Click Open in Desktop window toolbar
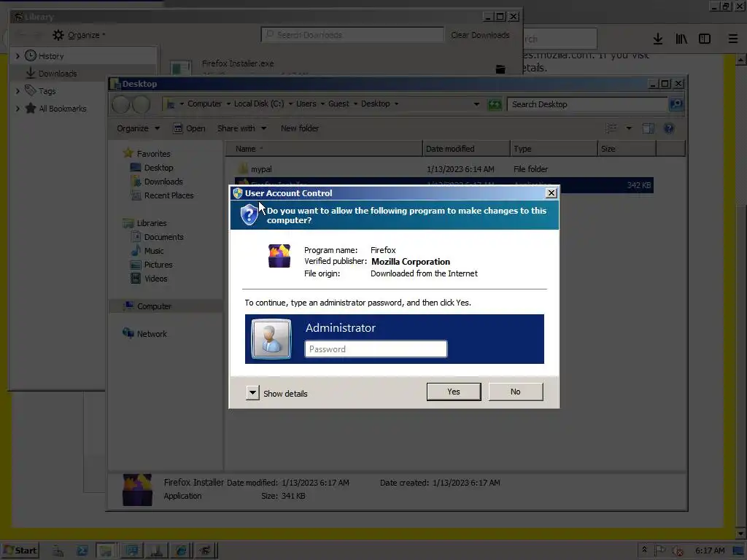The width and height of the screenshot is (747, 560). 189,128
